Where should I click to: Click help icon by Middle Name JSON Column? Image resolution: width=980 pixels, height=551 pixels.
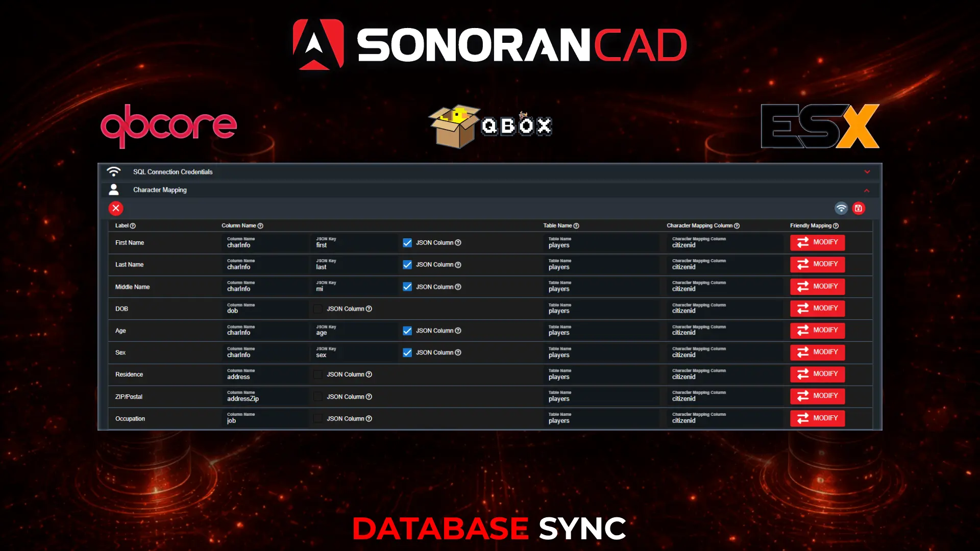[x=458, y=287]
